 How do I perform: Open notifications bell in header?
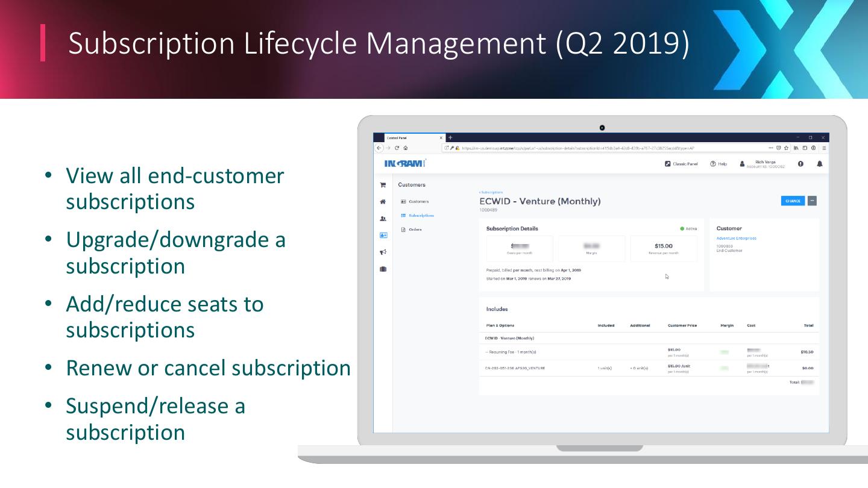820,164
